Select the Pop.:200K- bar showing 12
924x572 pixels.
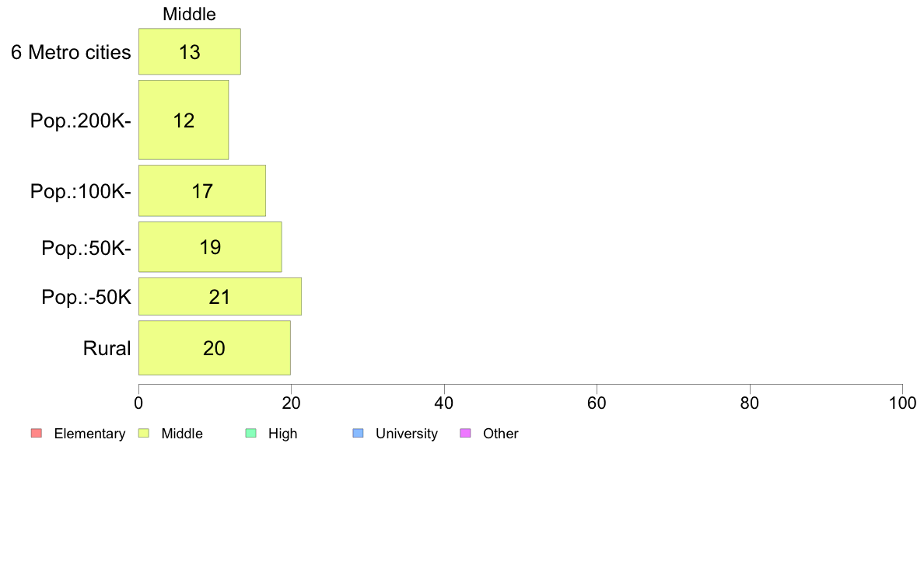(x=184, y=120)
